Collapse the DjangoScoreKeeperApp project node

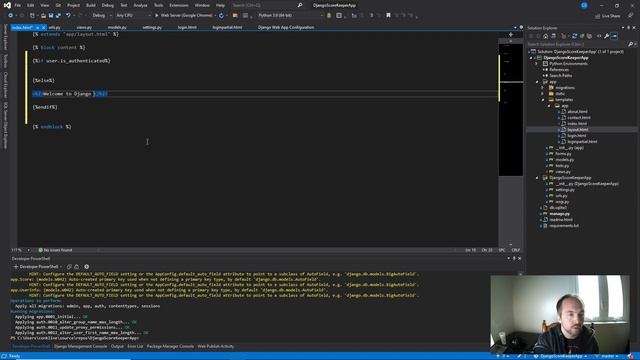click(x=531, y=58)
